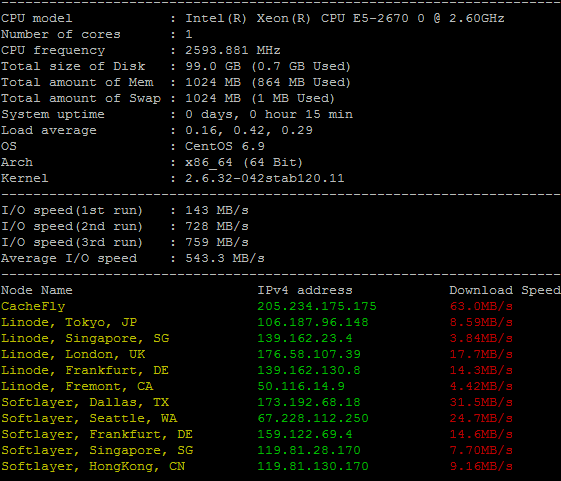Click the 31.5MB/s speed value
The width and height of the screenshot is (561, 481).
481,402
